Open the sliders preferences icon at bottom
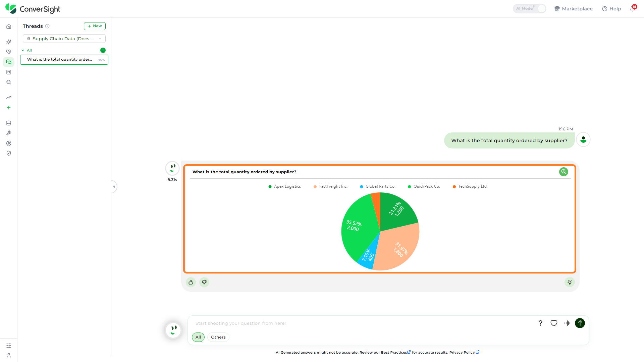 (9, 346)
